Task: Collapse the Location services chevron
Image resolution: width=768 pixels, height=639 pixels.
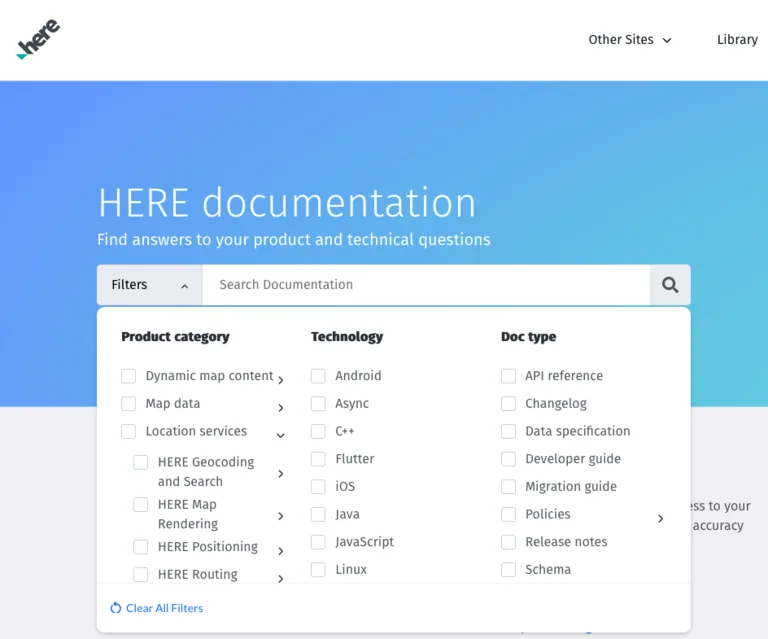Action: click(x=281, y=435)
